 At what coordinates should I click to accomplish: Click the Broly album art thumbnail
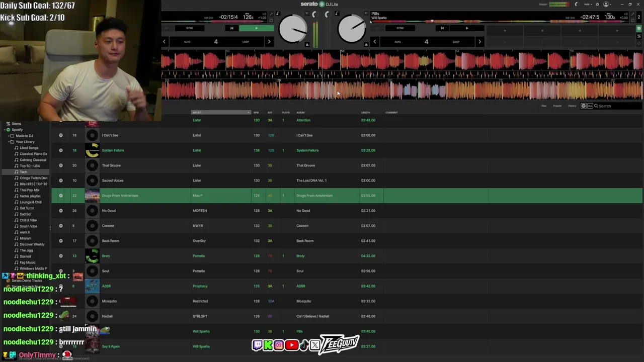[x=92, y=256]
